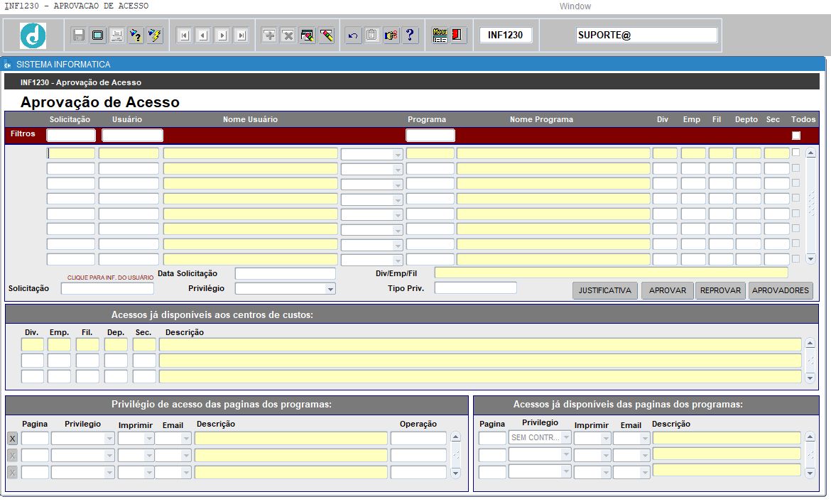Click the Save diskette icon in toolbar

pyautogui.click(x=79, y=35)
